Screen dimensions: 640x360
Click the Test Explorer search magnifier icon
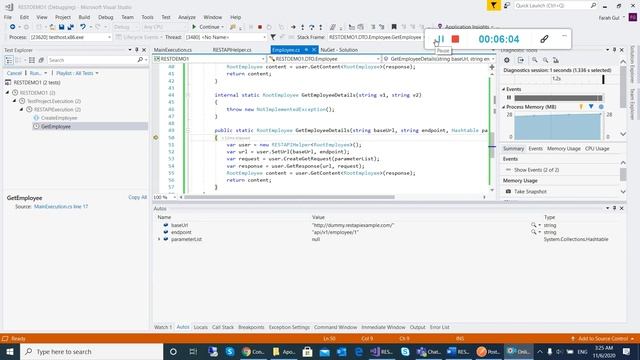(x=140, y=60)
